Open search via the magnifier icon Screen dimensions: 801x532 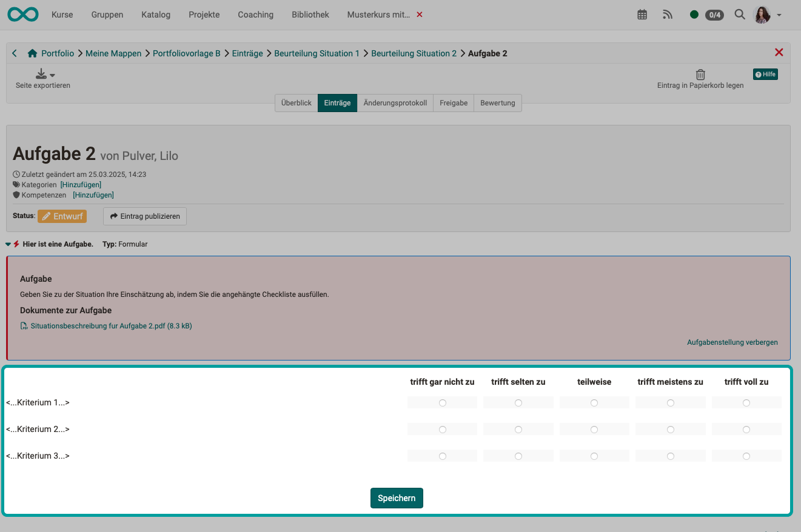click(739, 14)
